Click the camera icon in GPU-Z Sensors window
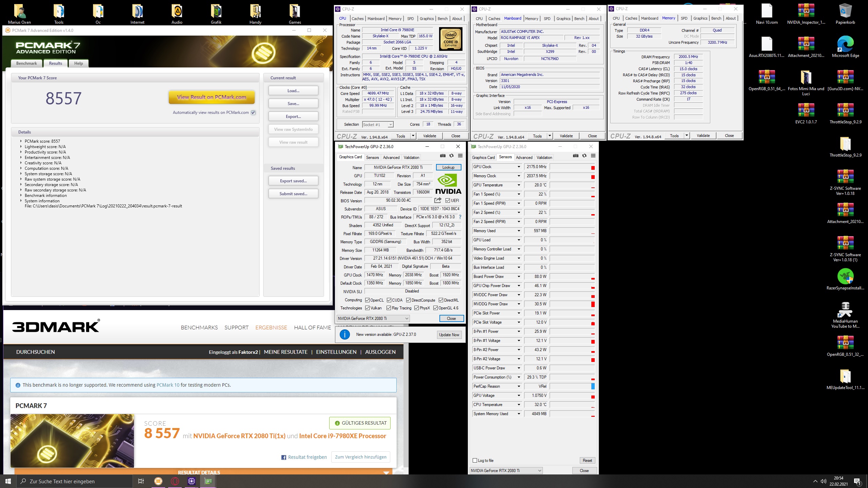Viewport: 868px width, 488px height. point(576,156)
